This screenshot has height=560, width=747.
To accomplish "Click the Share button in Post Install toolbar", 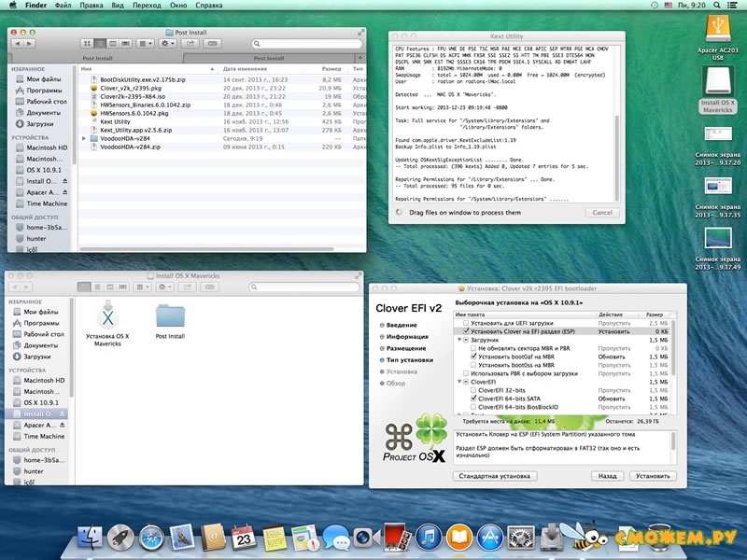I will [x=190, y=43].
